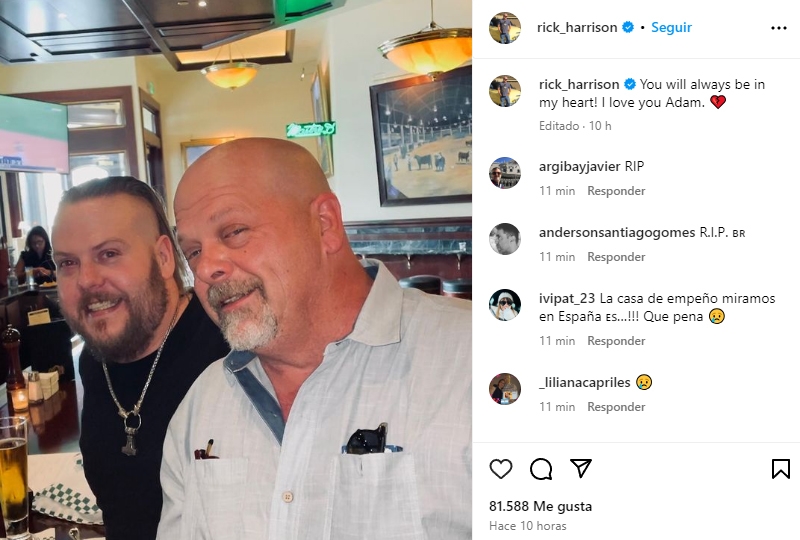The height and width of the screenshot is (540, 800).
Task: Click the main post photo
Action: pos(236,270)
